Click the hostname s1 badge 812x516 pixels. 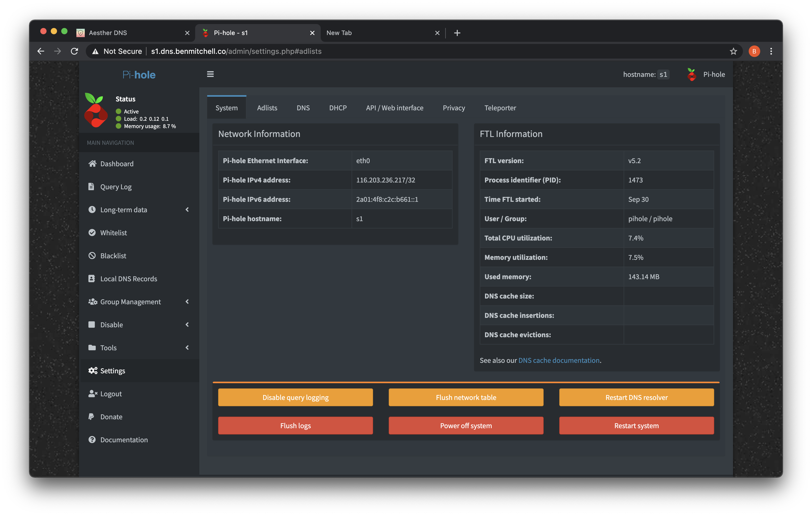pos(663,74)
